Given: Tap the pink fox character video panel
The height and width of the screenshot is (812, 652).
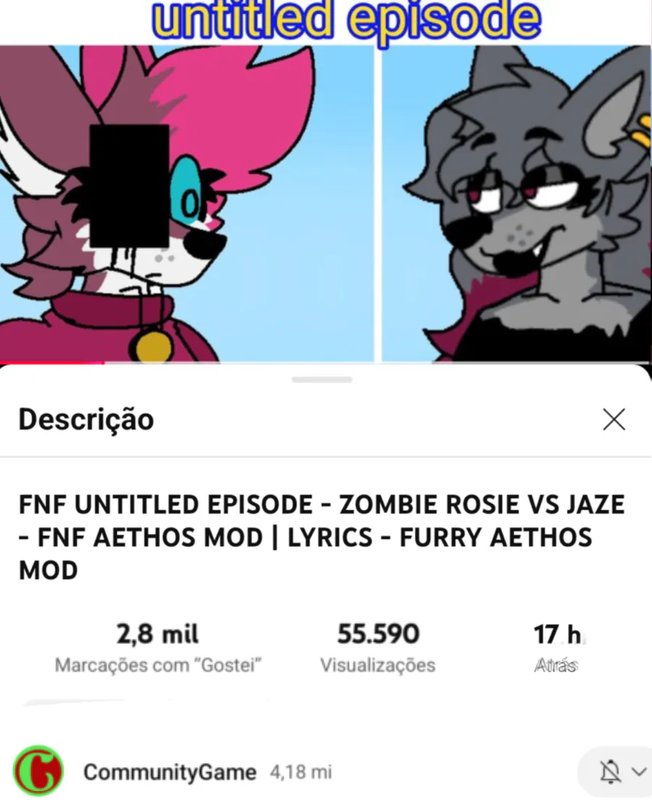Looking at the screenshot, I should (x=186, y=204).
